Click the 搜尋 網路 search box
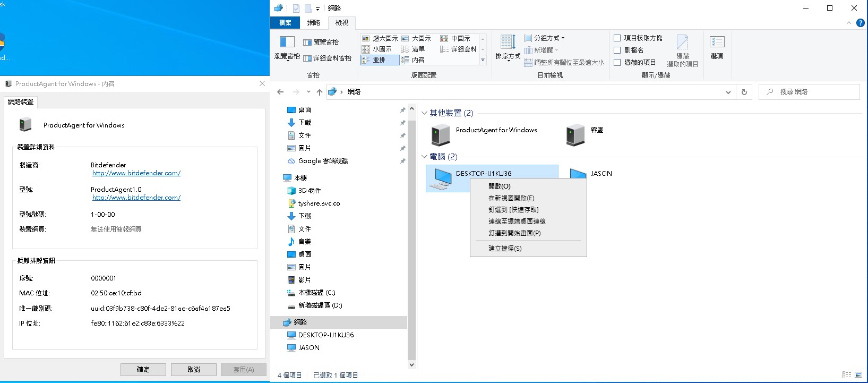The height and width of the screenshot is (383, 868). 809,92
